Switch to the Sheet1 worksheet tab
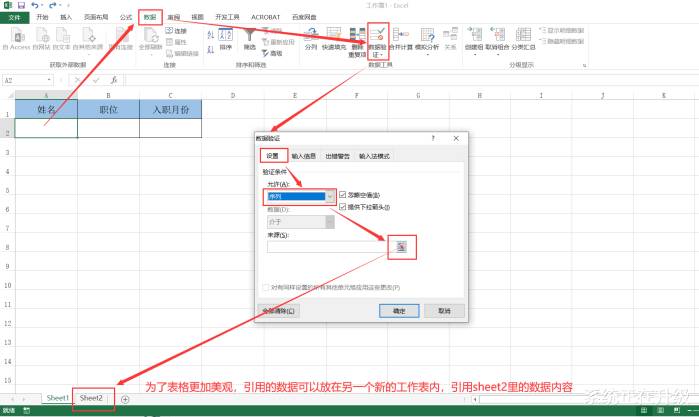699x417 pixels. point(58,398)
